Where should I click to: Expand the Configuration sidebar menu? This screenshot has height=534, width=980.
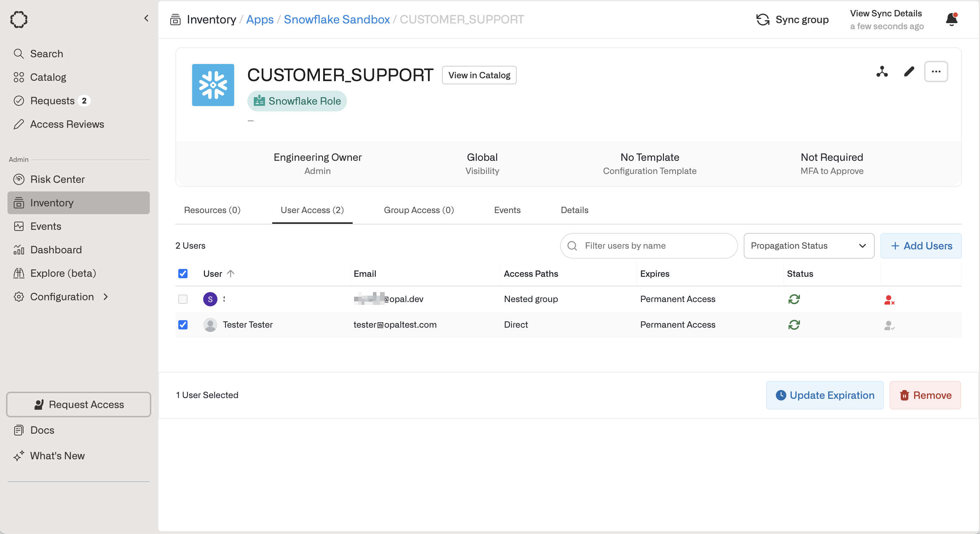pos(62,297)
